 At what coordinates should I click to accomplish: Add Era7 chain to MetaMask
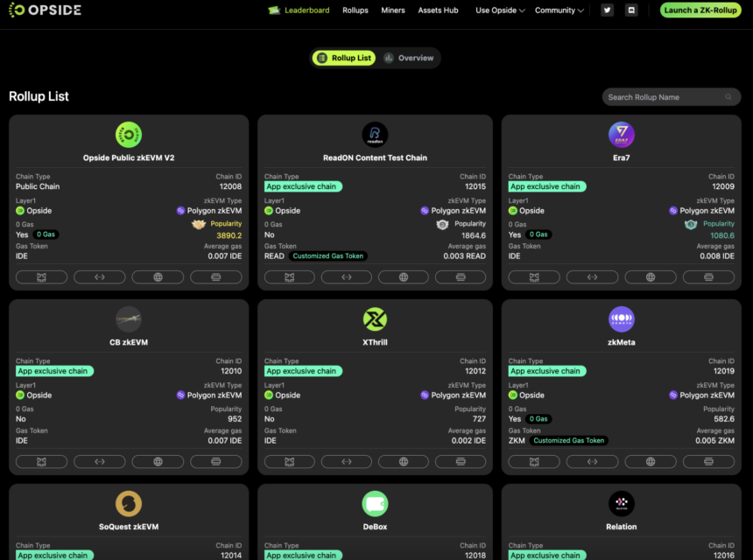pyautogui.click(x=534, y=276)
